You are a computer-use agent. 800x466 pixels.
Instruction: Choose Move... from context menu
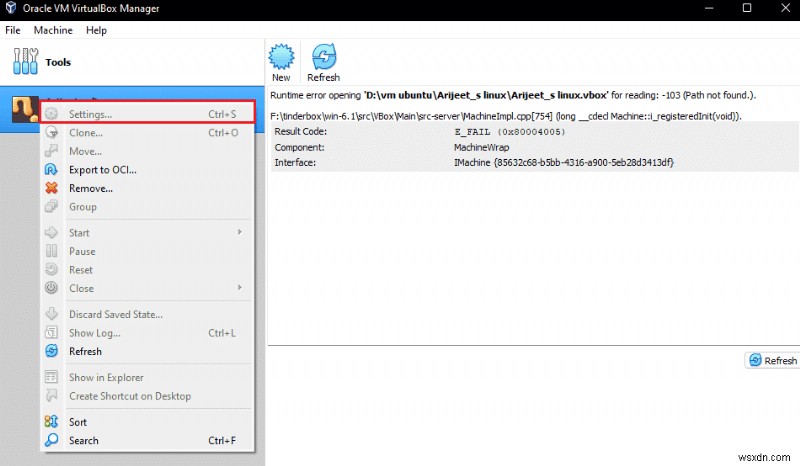(147, 151)
